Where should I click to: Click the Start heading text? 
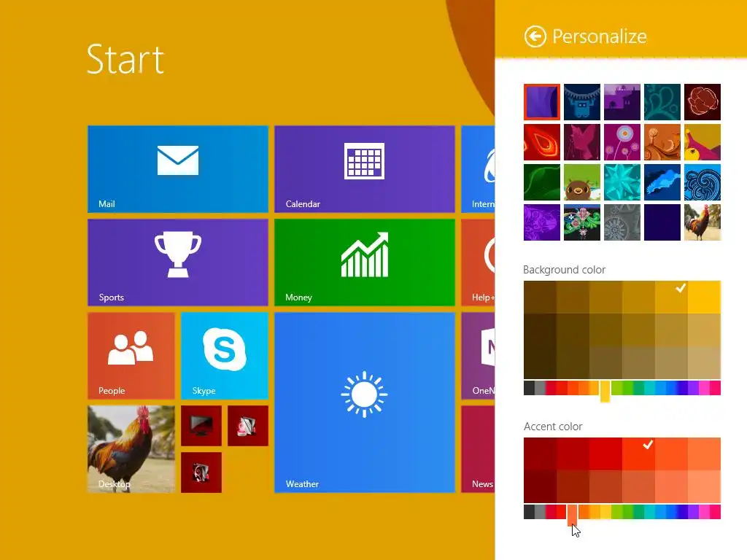(125, 60)
